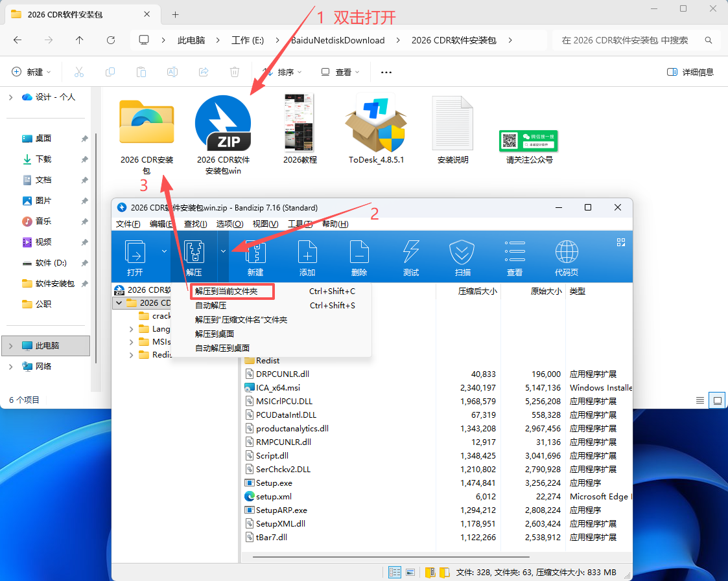Click the grid layout icon in Bandizip toolbar corner

[621, 242]
